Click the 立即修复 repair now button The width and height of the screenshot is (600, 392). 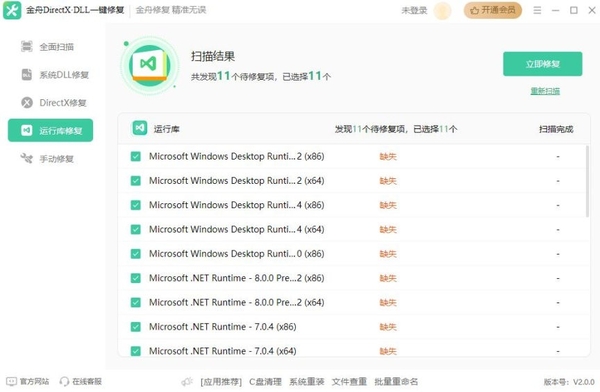[543, 64]
